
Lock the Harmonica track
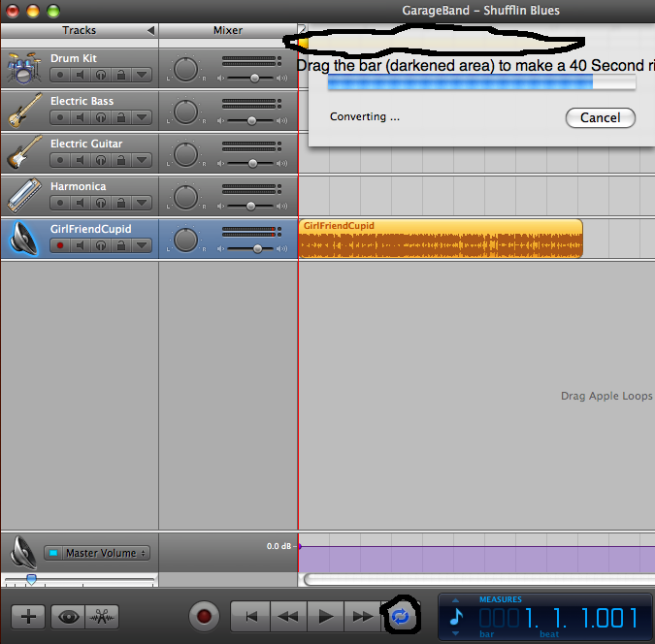121,203
